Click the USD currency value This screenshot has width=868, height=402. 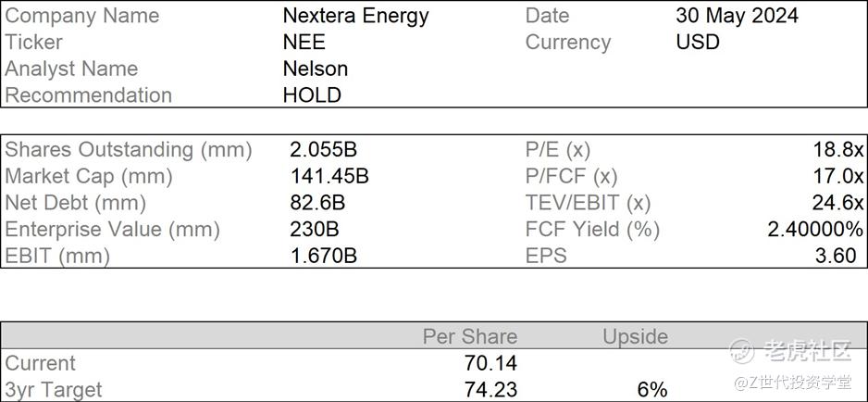[x=698, y=42]
